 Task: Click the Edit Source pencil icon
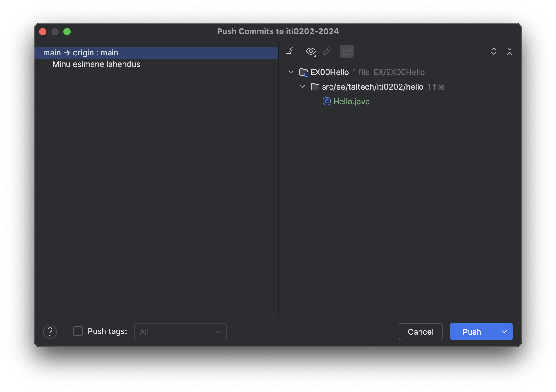(x=327, y=51)
